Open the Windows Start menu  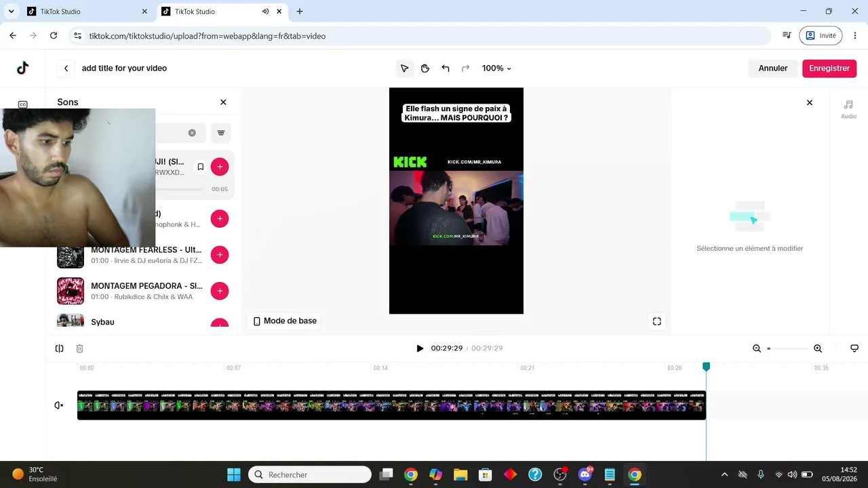(233, 474)
